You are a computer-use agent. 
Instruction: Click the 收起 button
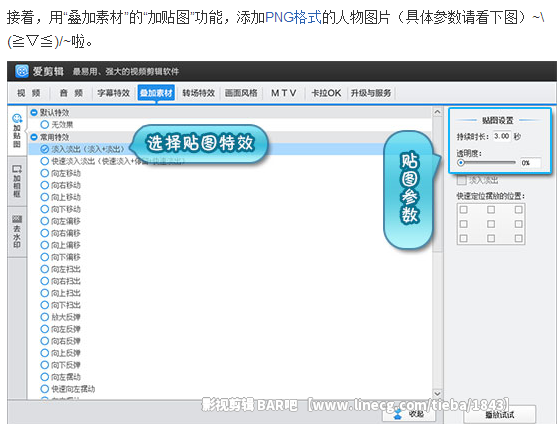[x=409, y=414]
